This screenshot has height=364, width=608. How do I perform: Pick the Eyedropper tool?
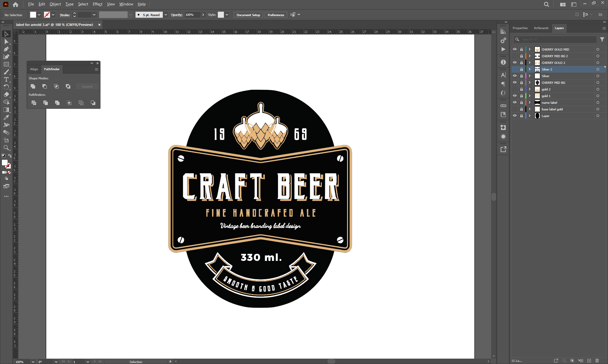[6, 117]
